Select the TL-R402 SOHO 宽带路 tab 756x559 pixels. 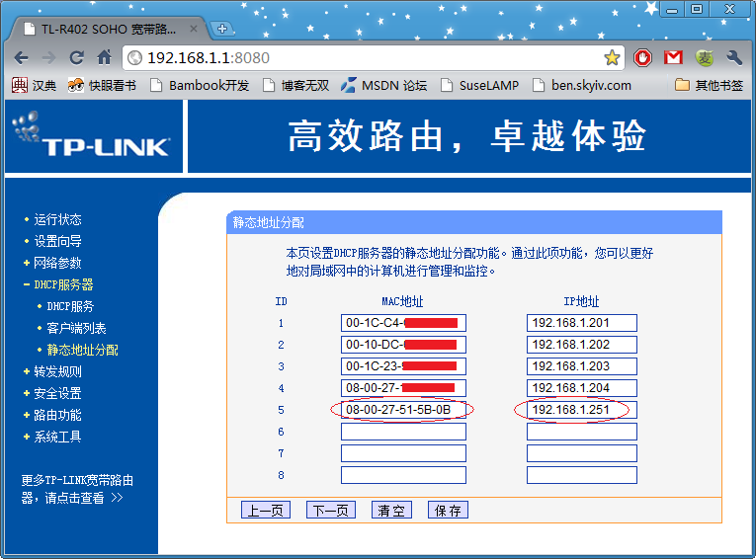[109, 29]
